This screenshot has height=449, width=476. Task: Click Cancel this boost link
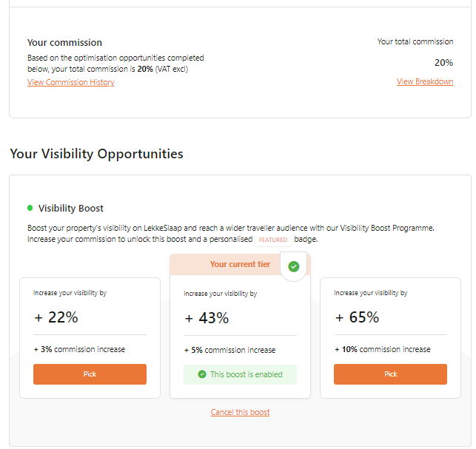[240, 412]
